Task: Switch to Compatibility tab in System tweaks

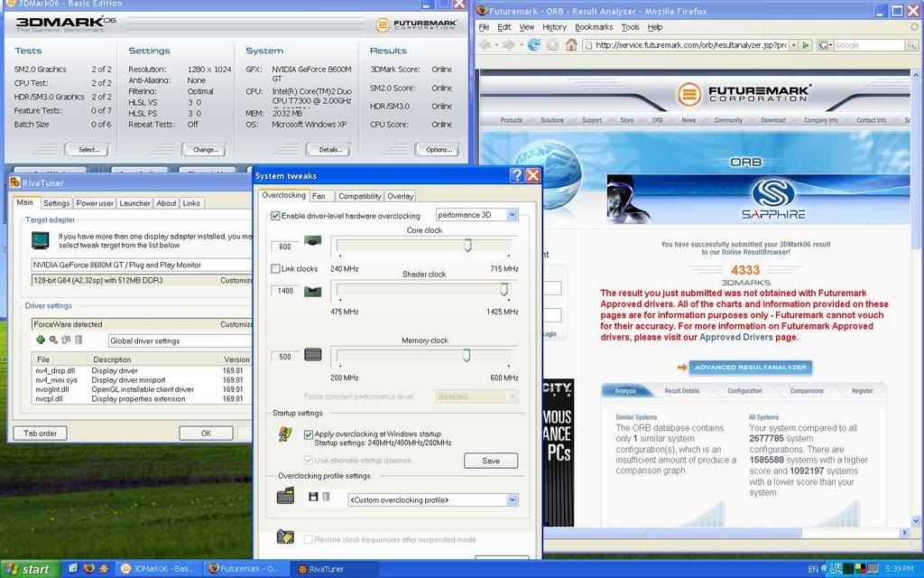Action: [359, 196]
